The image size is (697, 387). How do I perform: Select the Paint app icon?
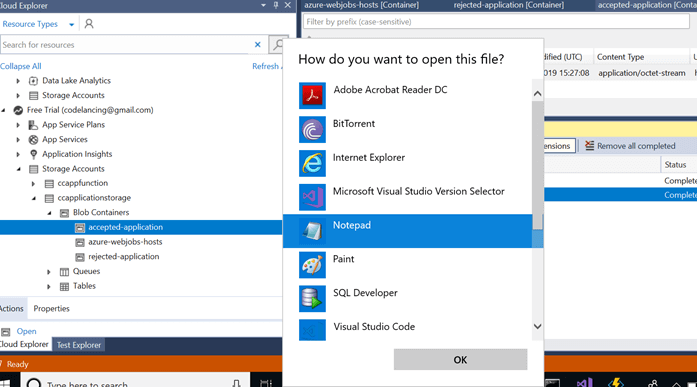pyautogui.click(x=312, y=265)
